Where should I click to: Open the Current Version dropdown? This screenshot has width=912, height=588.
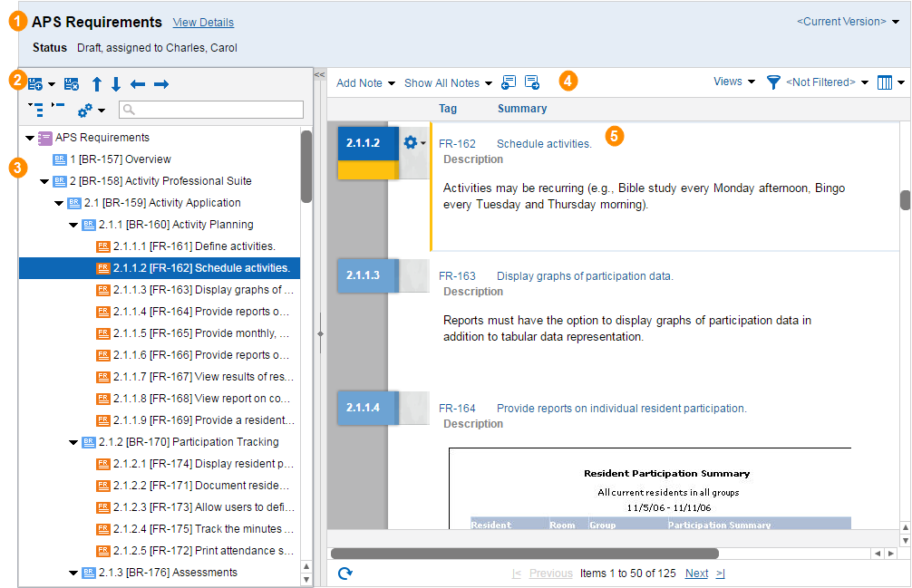click(848, 22)
